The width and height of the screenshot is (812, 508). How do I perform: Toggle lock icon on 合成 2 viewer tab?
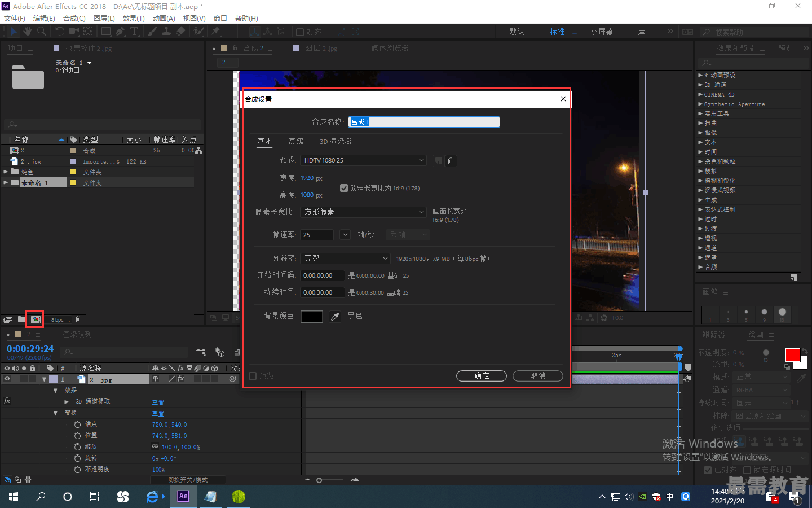[x=235, y=48]
